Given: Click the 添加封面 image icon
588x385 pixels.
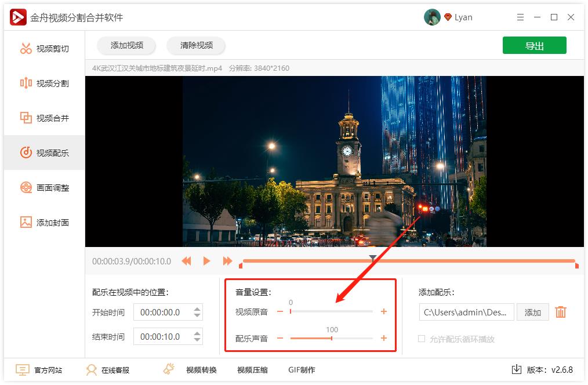Looking at the screenshot, I should click(26, 222).
